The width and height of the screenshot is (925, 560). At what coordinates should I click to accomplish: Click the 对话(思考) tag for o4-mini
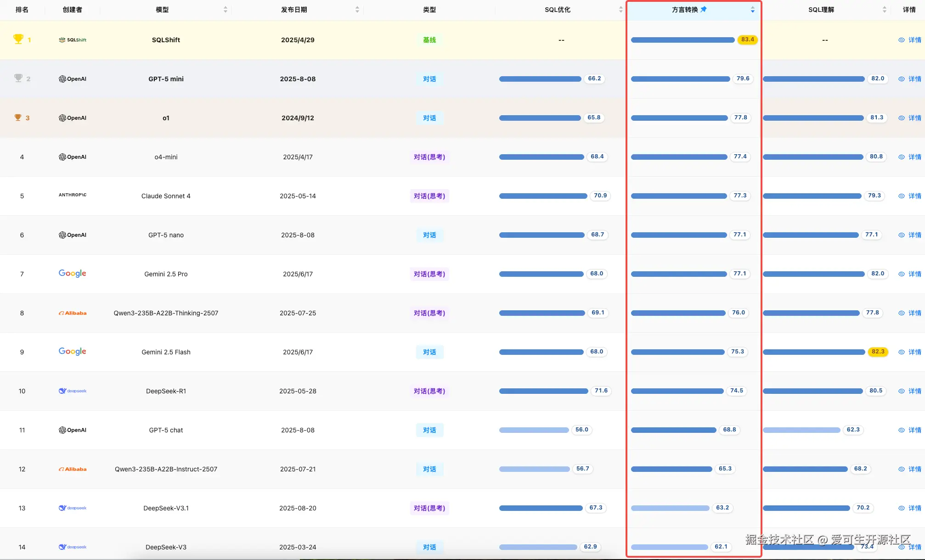click(x=429, y=157)
